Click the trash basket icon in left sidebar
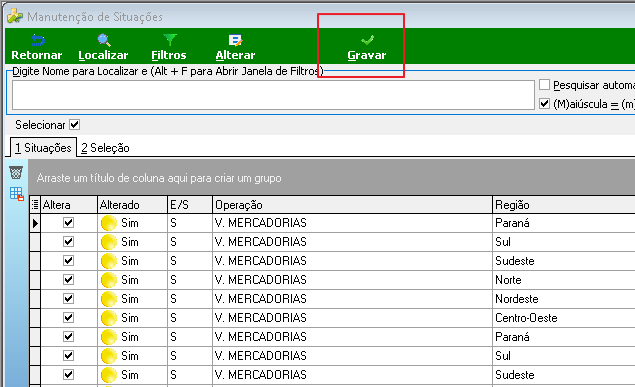This screenshot has height=387, width=635. pos(16,172)
